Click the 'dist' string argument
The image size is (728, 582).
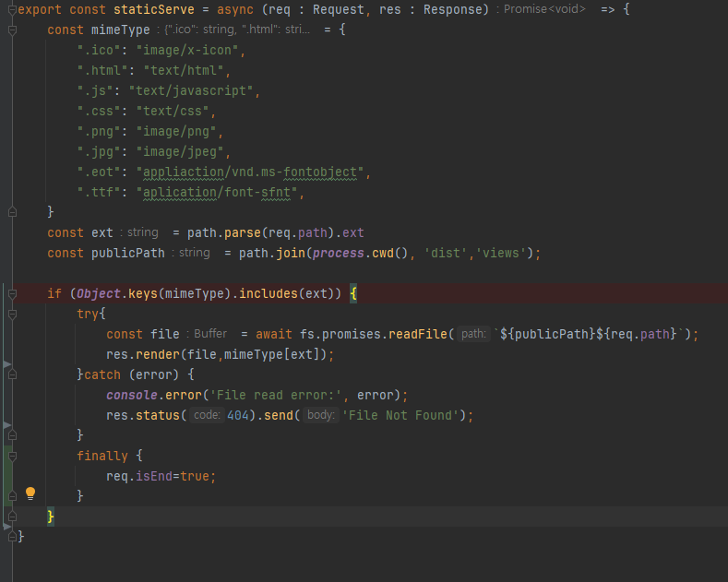click(446, 254)
